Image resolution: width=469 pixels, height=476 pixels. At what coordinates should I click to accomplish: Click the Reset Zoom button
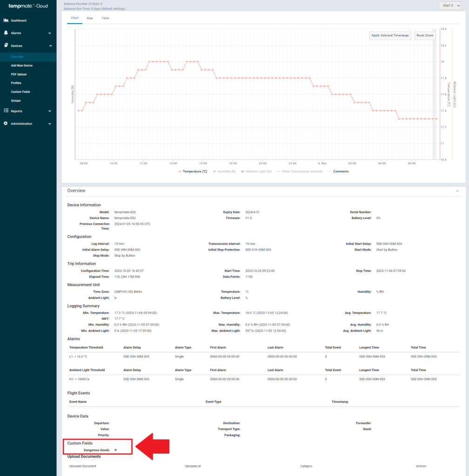click(425, 35)
